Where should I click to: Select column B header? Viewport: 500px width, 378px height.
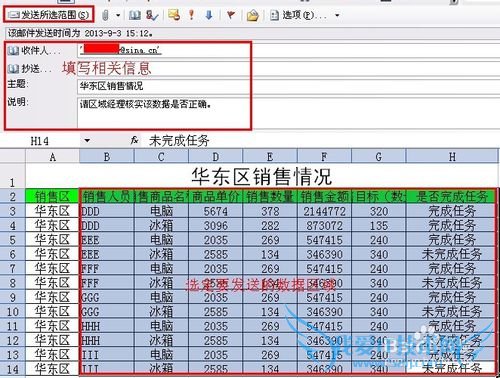click(107, 156)
